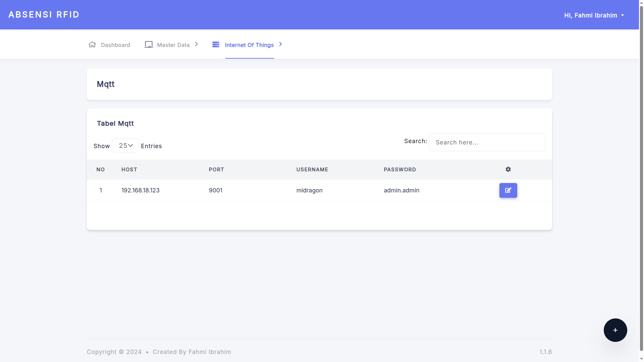Viewport: 644px width, 362px height.
Task: Open the Dashboard menu item
Action: 115,45
